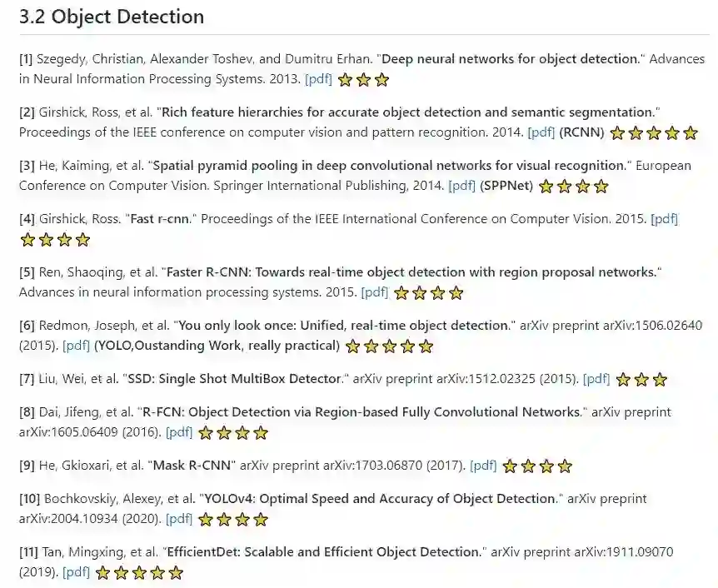Screen dimensions: 718x588
Task: Open the YOLOv4 paper pdf link
Action: click(x=179, y=518)
